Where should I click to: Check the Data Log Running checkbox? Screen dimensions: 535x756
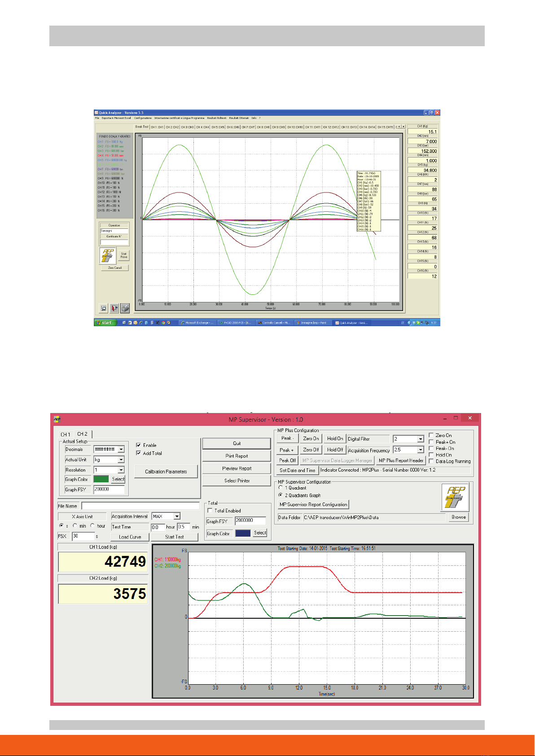[x=431, y=461]
